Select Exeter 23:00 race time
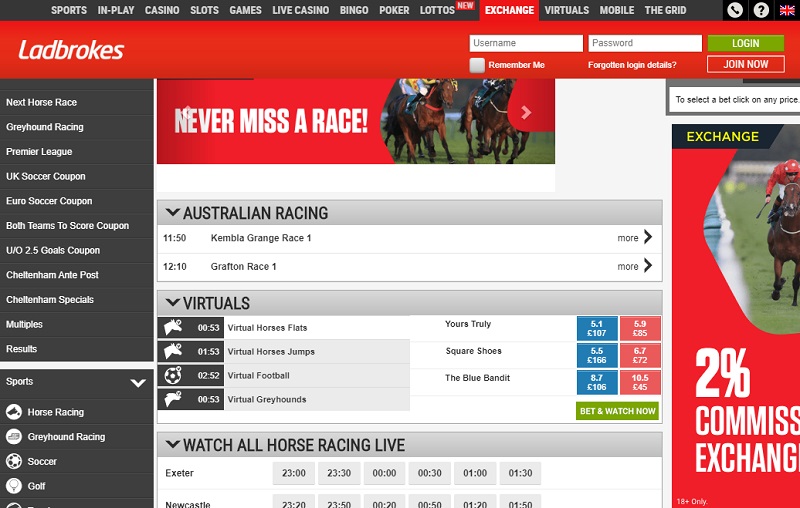Viewport: 800px width, 508px height. point(294,473)
